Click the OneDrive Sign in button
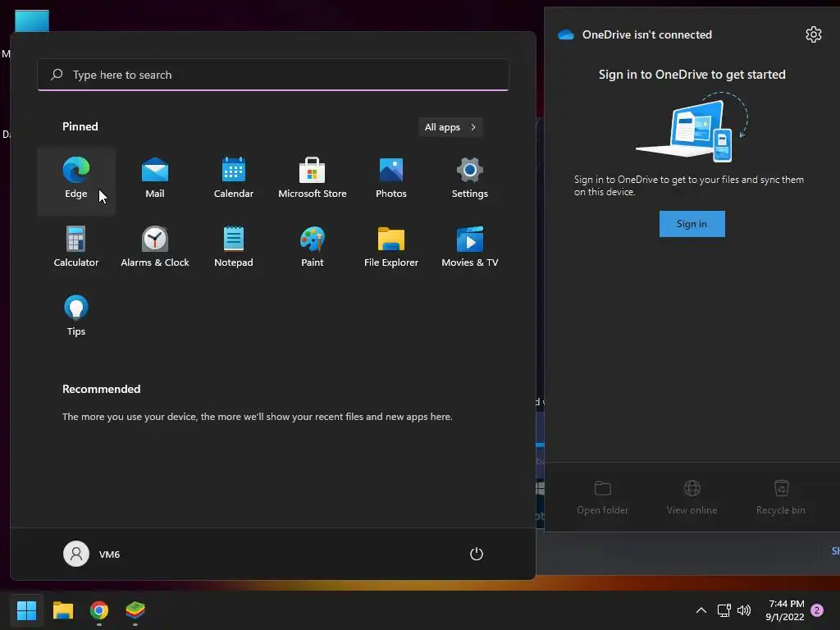This screenshot has height=630, width=840. 692,224
